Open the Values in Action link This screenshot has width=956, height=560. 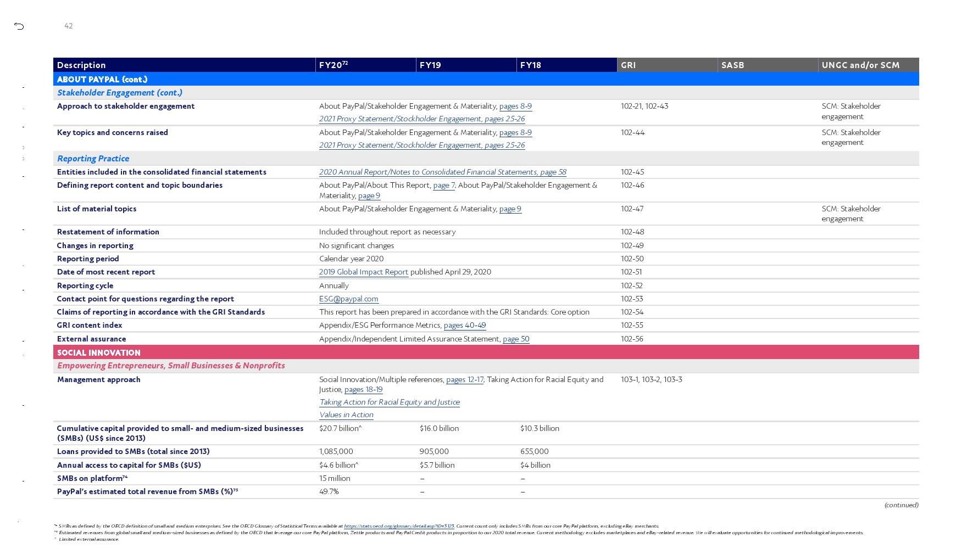click(346, 415)
